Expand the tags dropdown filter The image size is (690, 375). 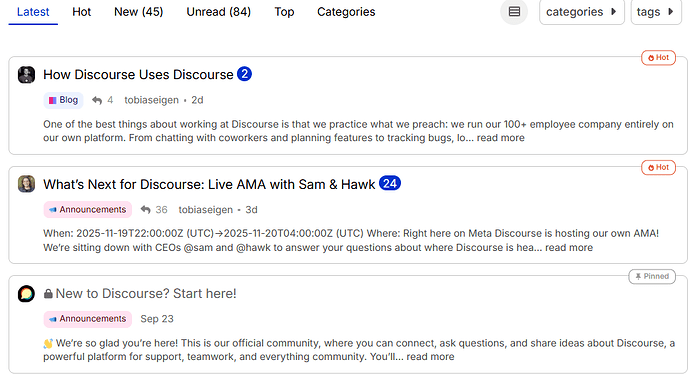656,12
